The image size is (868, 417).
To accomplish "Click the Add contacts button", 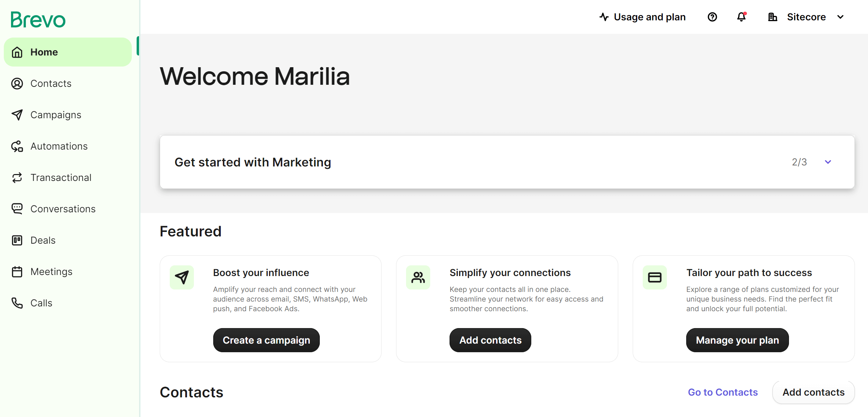I will 490,339.
